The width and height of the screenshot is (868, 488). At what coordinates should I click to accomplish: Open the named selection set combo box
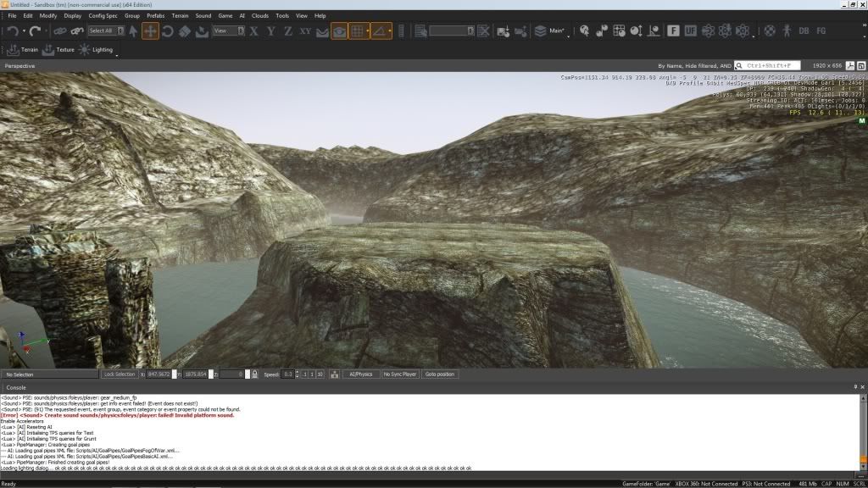pyautogui.click(x=452, y=31)
